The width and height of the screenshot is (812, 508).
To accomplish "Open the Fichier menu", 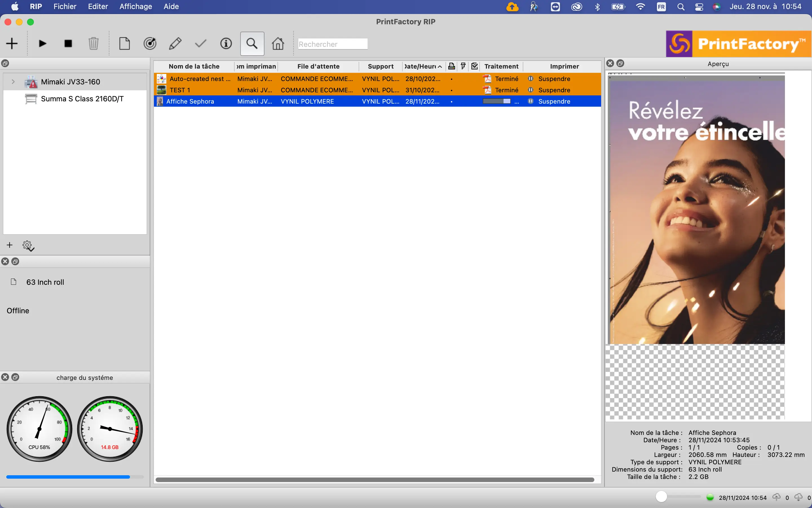I will [x=65, y=6].
